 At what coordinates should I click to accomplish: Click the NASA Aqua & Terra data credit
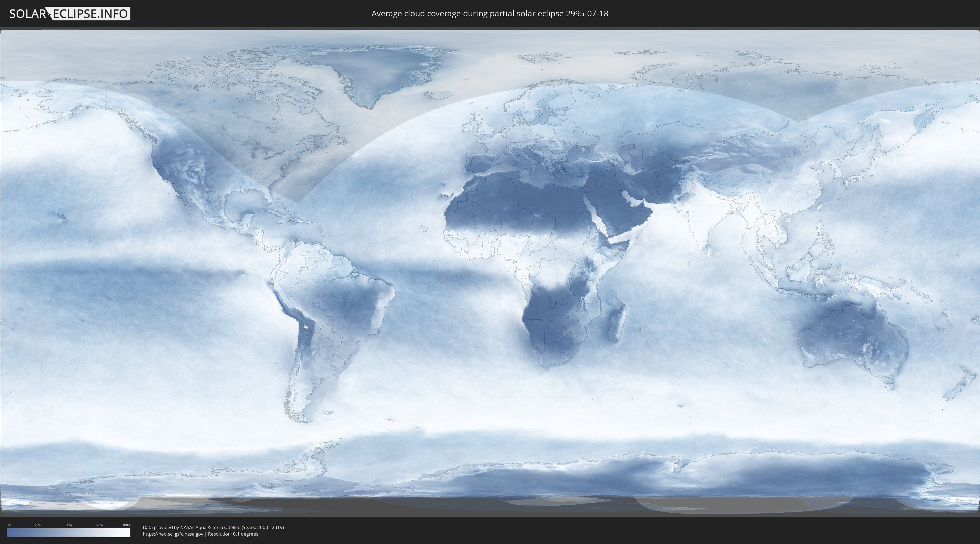pyautogui.click(x=213, y=527)
